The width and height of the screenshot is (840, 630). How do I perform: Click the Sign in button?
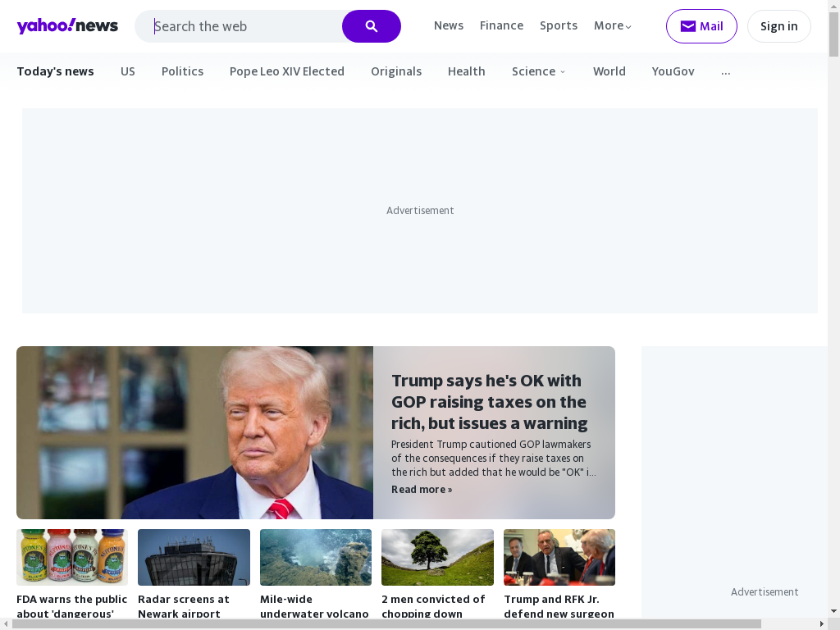click(x=779, y=26)
